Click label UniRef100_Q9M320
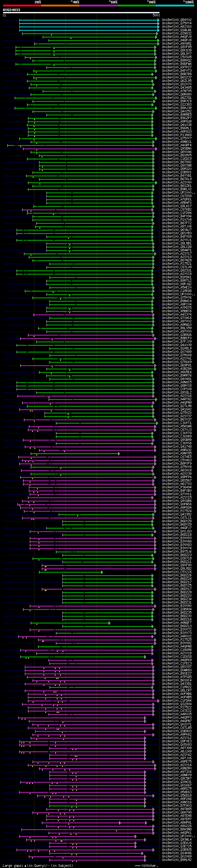The width and height of the screenshot is (197, 868). click(177, 169)
